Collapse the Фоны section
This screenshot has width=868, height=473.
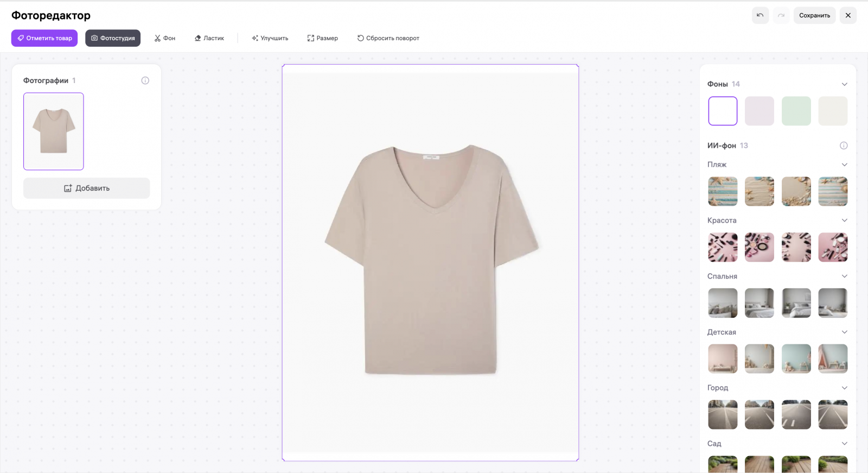click(x=844, y=84)
